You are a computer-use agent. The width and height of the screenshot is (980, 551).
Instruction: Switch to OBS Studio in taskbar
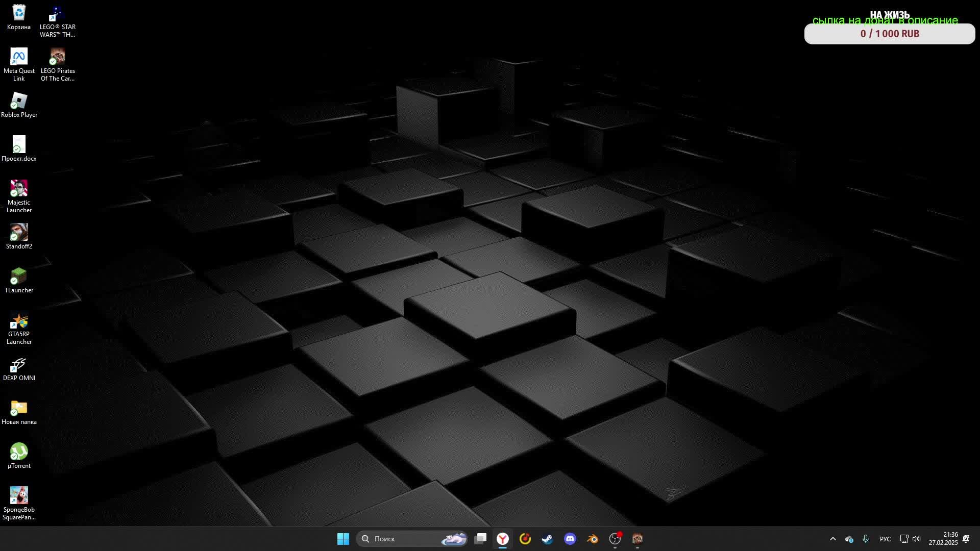(615, 539)
